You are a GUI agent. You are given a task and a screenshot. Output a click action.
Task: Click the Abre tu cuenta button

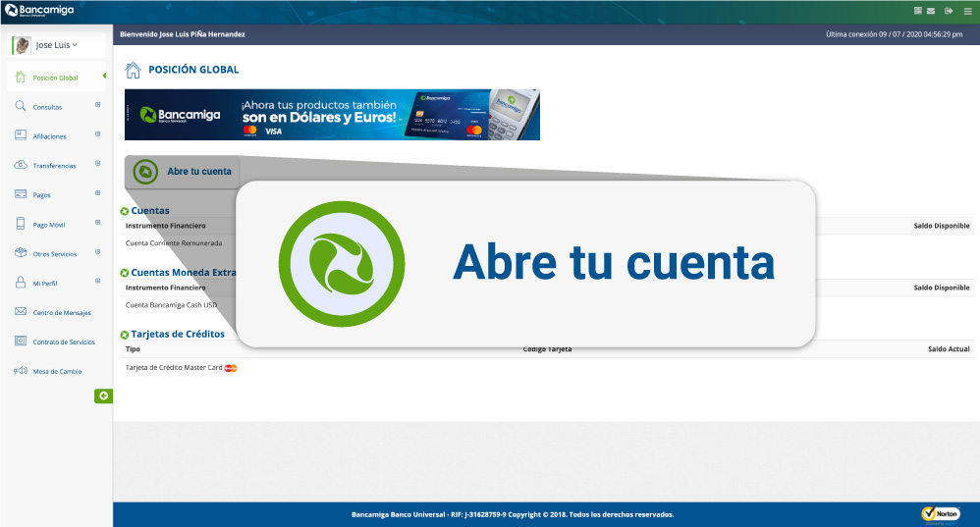[182, 172]
